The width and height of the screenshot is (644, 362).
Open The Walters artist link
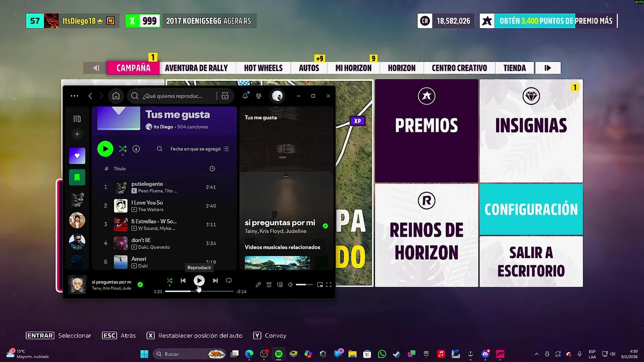coord(150,210)
